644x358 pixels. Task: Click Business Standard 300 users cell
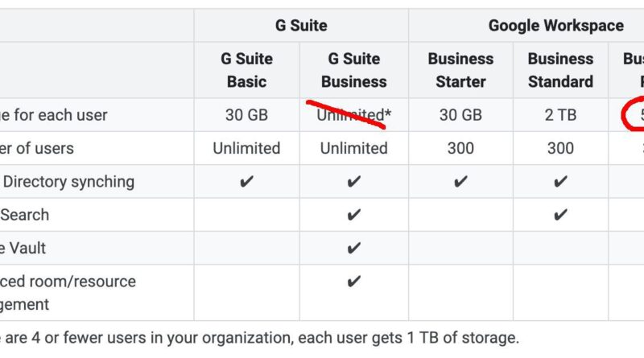560,148
